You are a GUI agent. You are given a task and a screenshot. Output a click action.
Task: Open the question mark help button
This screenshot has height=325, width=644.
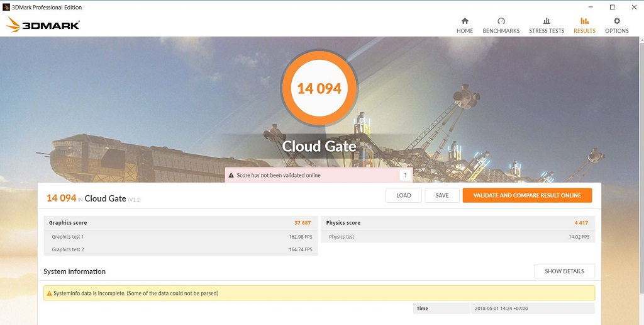(x=405, y=175)
